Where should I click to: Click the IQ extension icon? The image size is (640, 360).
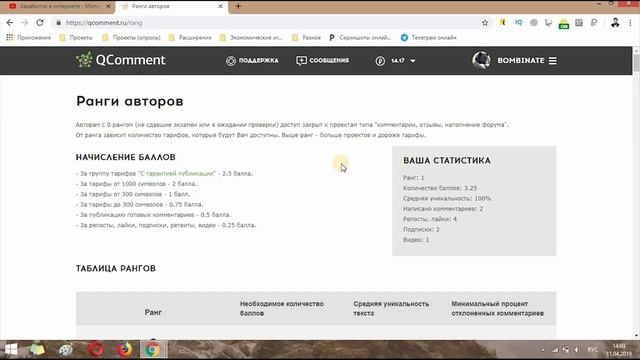(x=518, y=23)
